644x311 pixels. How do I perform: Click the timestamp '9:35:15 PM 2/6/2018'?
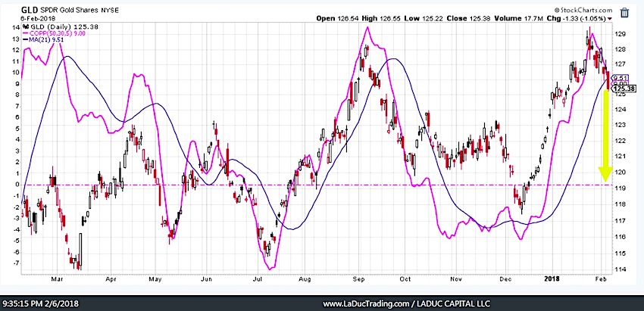coord(40,304)
